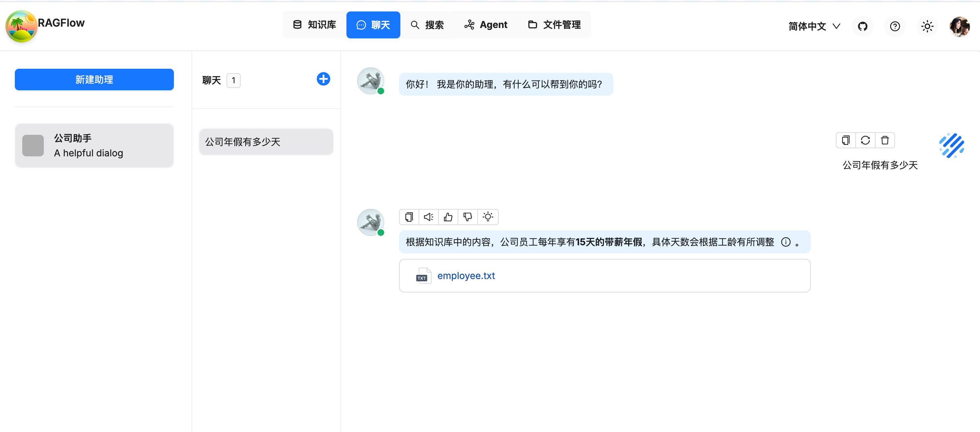Regenerate the answer with refresh icon
Screen dimensions: 980x432
865,140
